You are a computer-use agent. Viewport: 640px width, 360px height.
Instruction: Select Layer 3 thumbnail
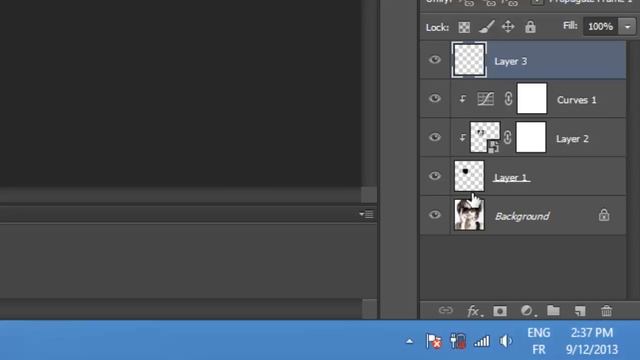tap(469, 60)
